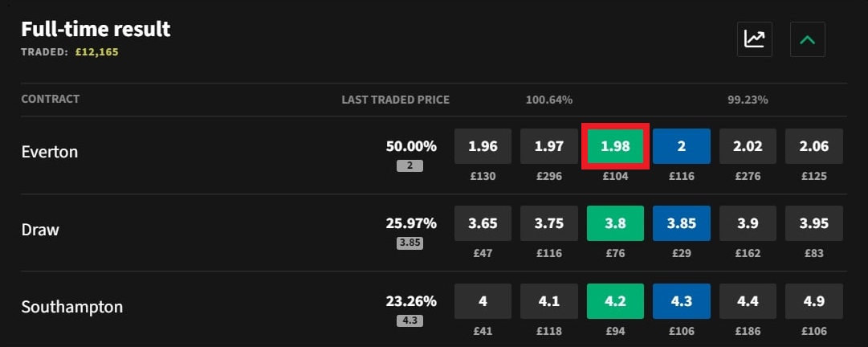Click Southampton lay price 4.3
This screenshot has width=868, height=347.
point(681,302)
